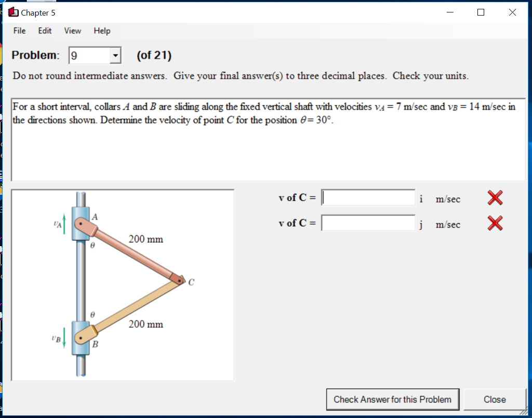
Task: Click the Close button
Action: (x=495, y=399)
